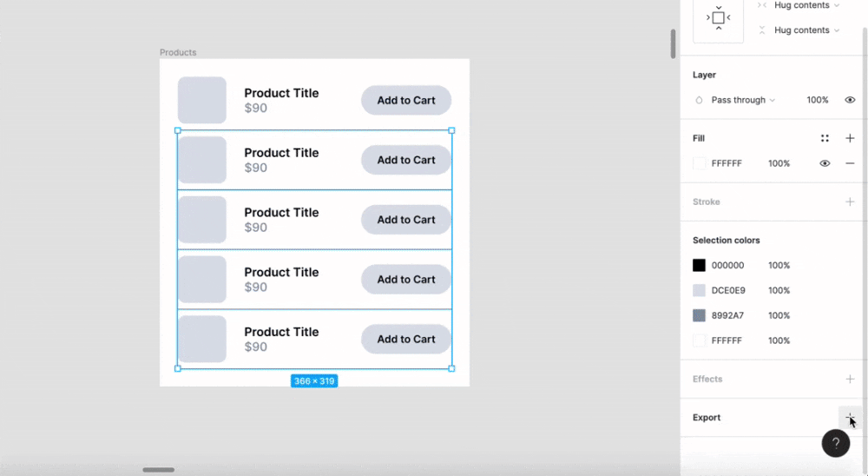The width and height of the screenshot is (868, 476).
Task: Add a stroke with Stroke plus icon
Action: (x=850, y=202)
